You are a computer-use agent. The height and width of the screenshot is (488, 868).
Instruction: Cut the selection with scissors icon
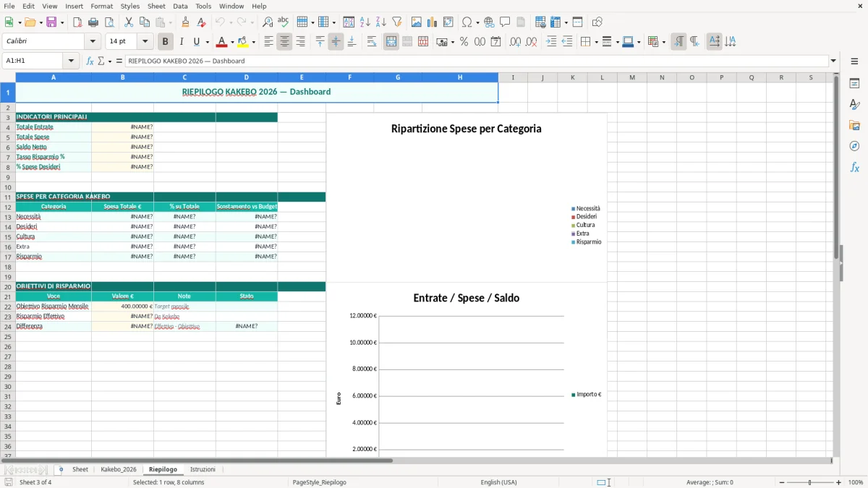pyautogui.click(x=129, y=22)
